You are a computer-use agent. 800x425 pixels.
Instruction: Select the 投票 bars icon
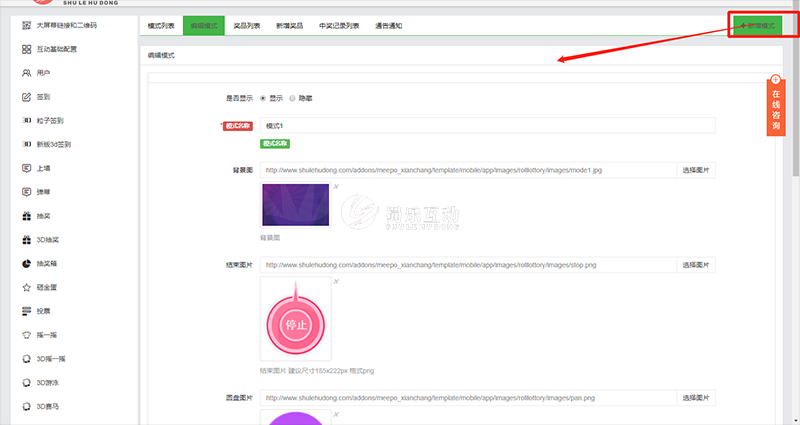pos(27,311)
